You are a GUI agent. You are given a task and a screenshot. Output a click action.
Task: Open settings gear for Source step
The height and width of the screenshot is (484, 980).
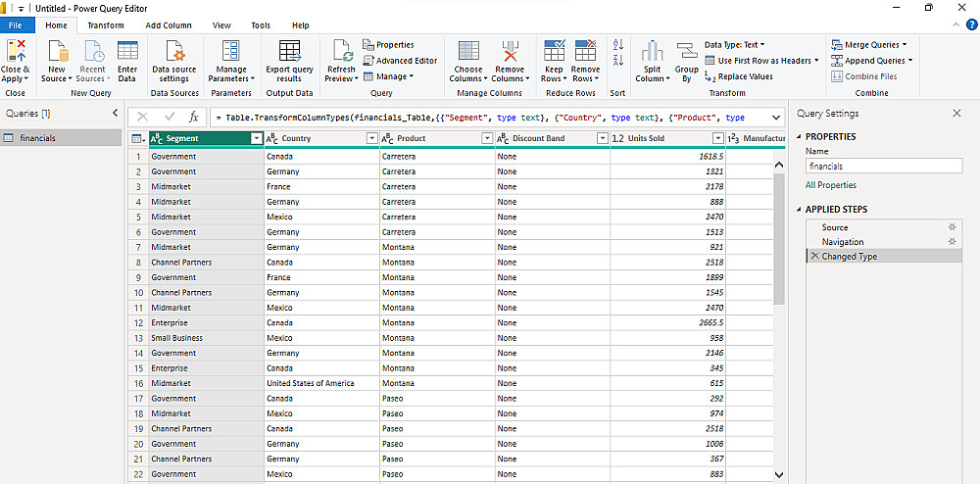(951, 227)
